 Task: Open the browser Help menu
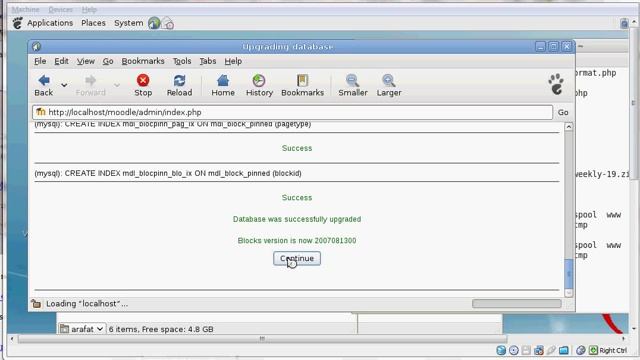click(233, 61)
